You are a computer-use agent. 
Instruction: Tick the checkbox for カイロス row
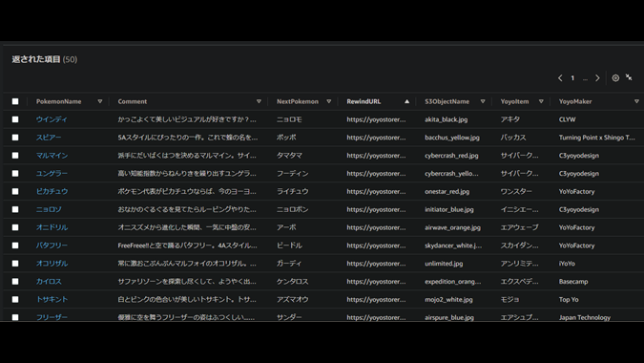point(15,282)
